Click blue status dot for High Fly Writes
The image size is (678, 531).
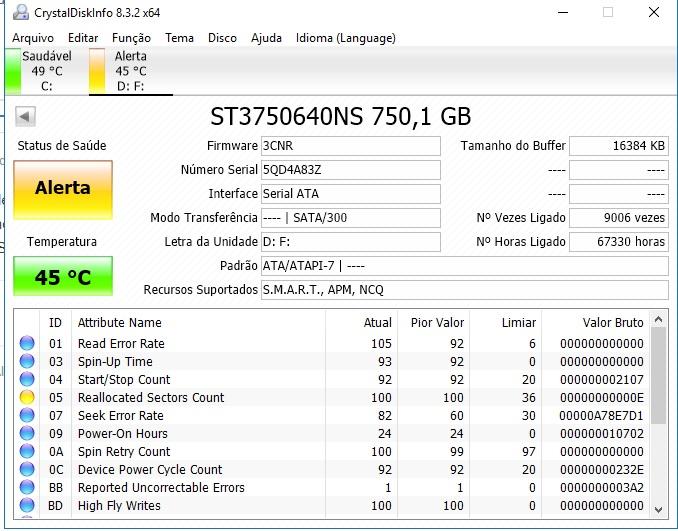click(x=27, y=505)
